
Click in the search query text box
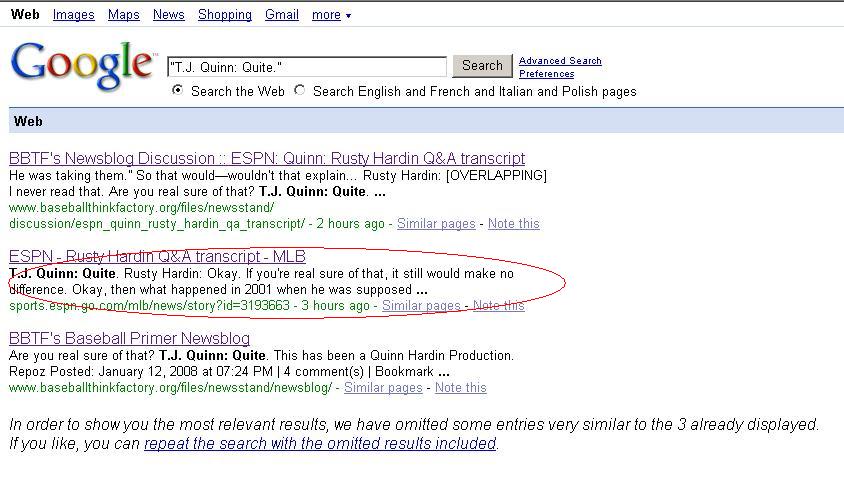pos(306,67)
